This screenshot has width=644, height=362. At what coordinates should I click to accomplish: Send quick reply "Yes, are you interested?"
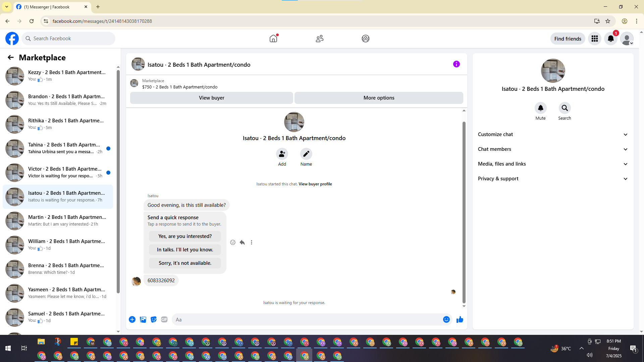(x=185, y=236)
